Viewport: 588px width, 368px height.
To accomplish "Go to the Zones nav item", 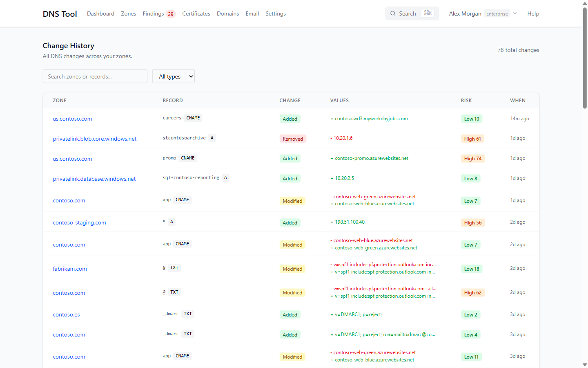I will click(x=129, y=13).
